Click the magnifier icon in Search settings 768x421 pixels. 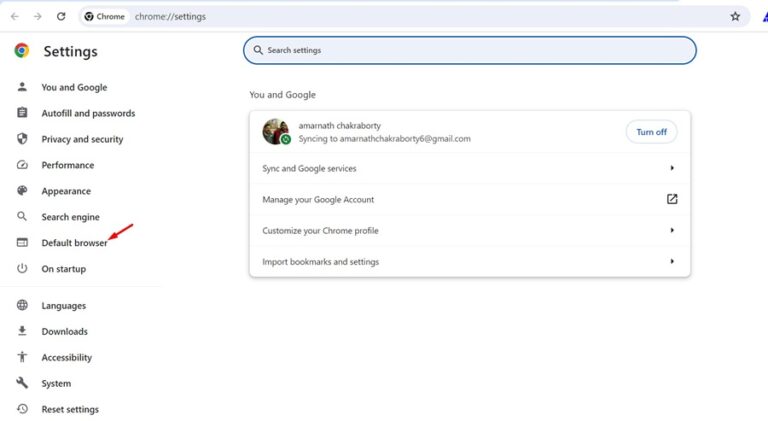pyautogui.click(x=258, y=50)
